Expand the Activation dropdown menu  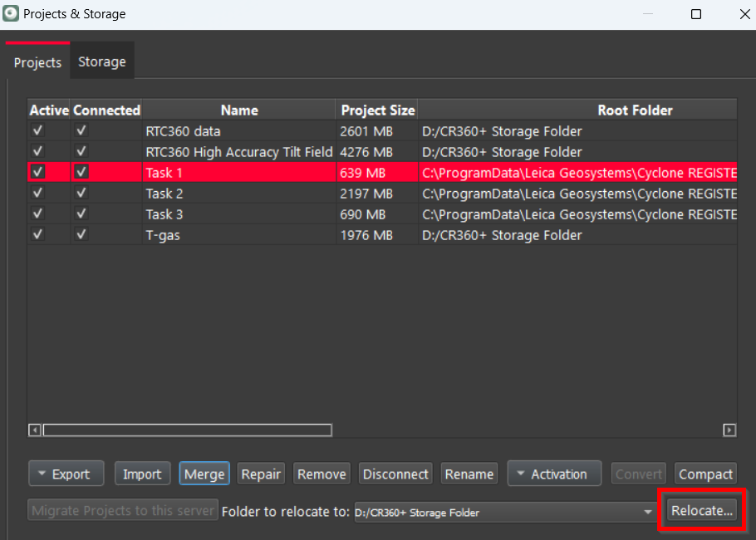(x=554, y=474)
